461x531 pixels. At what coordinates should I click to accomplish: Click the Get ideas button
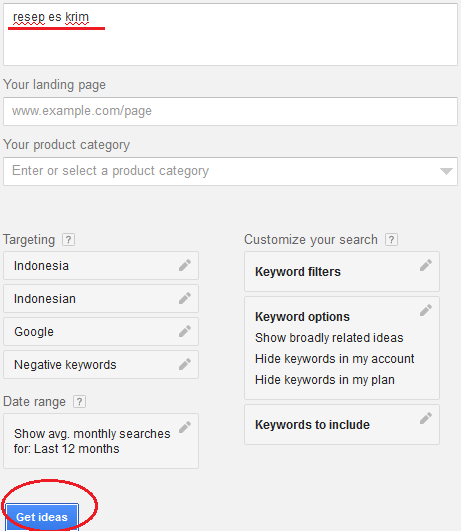click(x=42, y=517)
